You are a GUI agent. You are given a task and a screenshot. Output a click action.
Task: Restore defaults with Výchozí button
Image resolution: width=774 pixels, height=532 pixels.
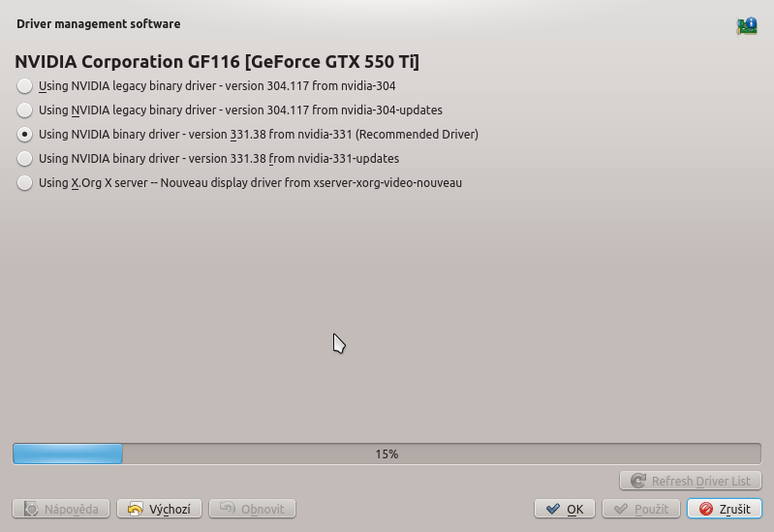click(159, 509)
